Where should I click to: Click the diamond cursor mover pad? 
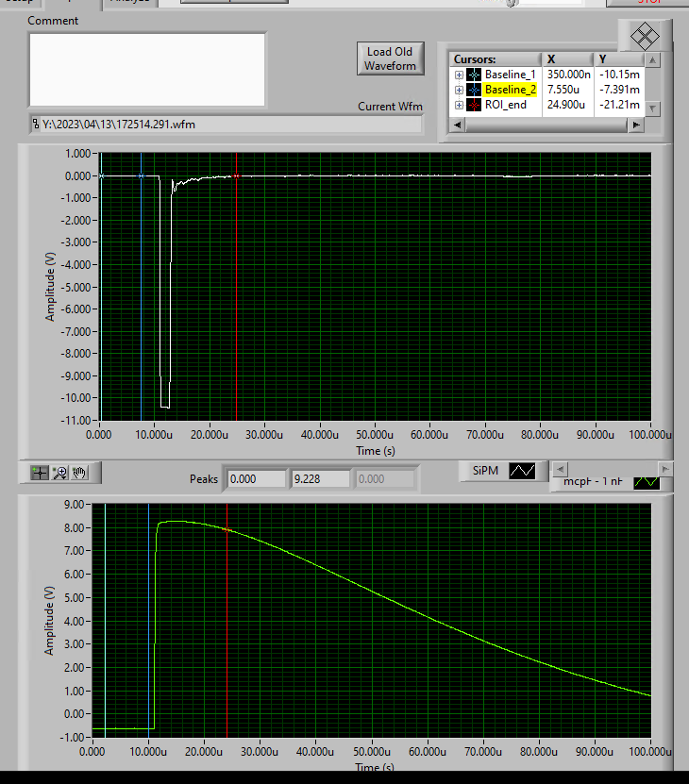(645, 38)
